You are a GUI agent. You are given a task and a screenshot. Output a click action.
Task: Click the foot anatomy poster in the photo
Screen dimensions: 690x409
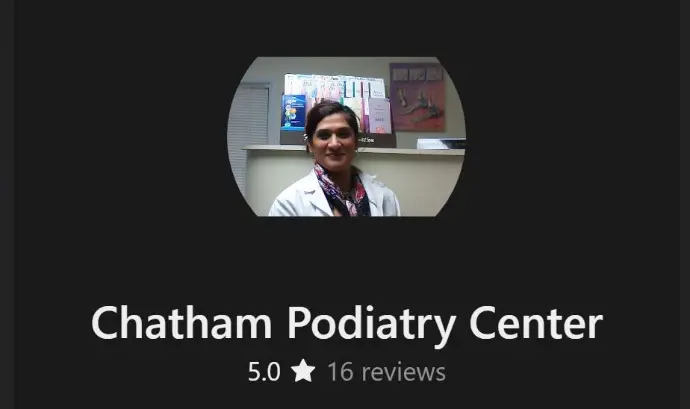[x=417, y=97]
